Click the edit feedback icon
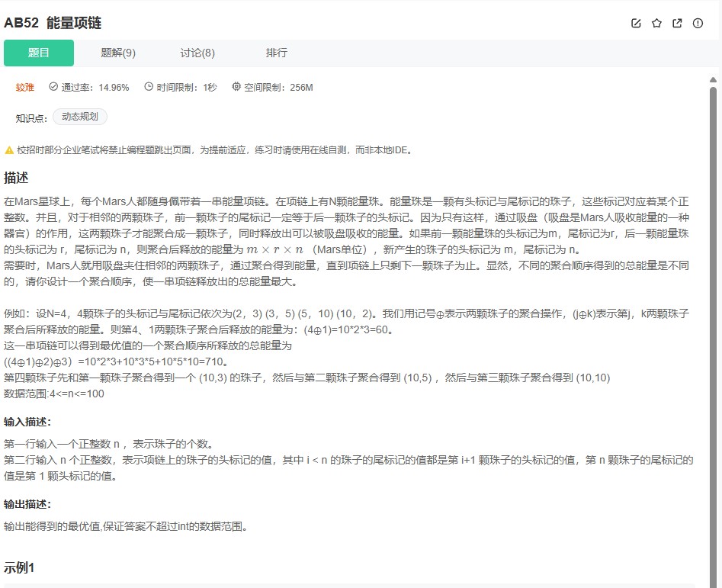722x588 pixels. click(637, 23)
